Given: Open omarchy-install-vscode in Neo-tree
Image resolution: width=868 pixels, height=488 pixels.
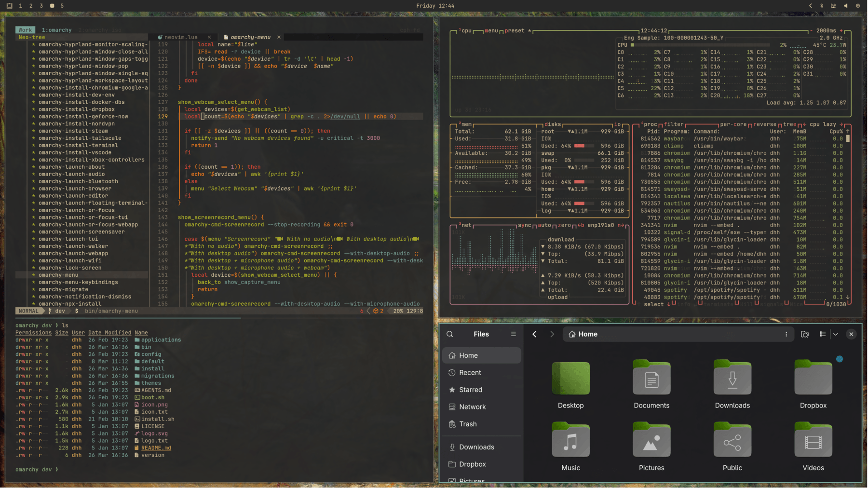Looking at the screenshot, I should coord(75,152).
